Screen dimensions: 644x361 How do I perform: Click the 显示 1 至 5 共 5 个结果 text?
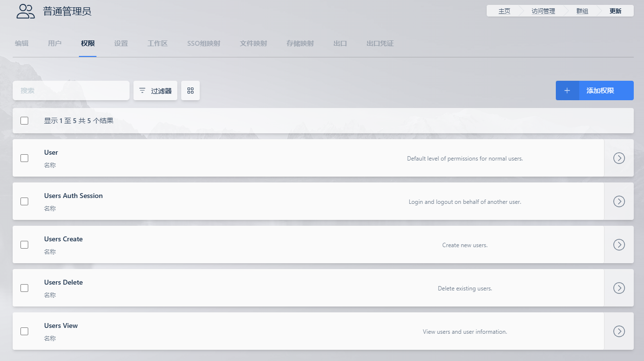point(78,121)
